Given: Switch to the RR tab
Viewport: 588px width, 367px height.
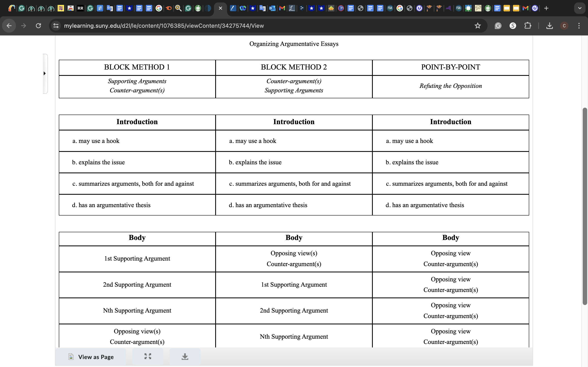Looking at the screenshot, I should [80, 8].
